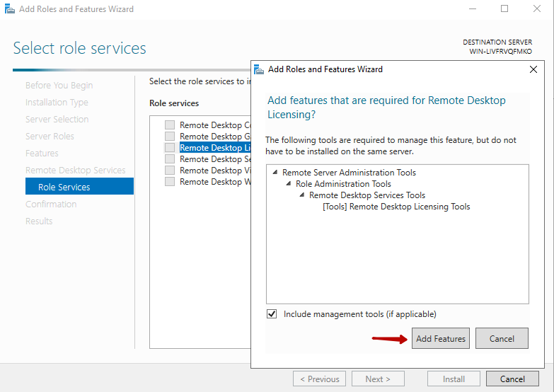Image resolution: width=554 pixels, height=392 pixels.
Task: Collapse the Role Administration Tools node
Action: [x=289, y=184]
